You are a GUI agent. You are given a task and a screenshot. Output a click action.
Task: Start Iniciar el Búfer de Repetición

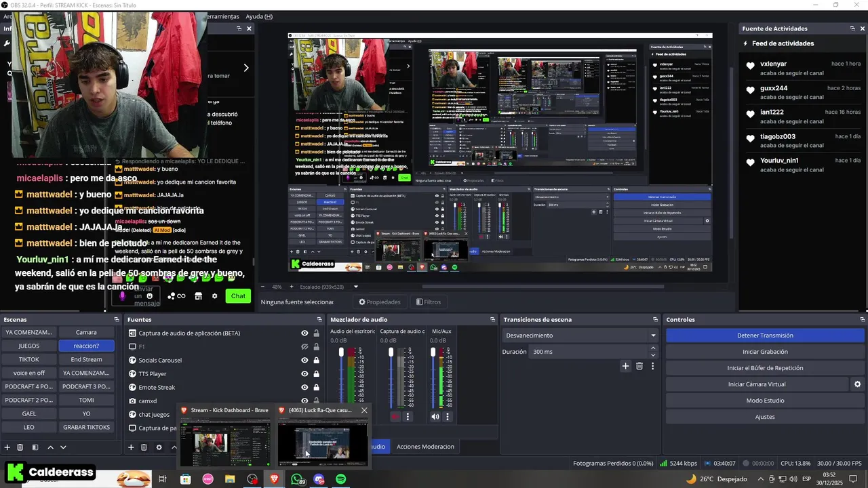click(x=765, y=368)
